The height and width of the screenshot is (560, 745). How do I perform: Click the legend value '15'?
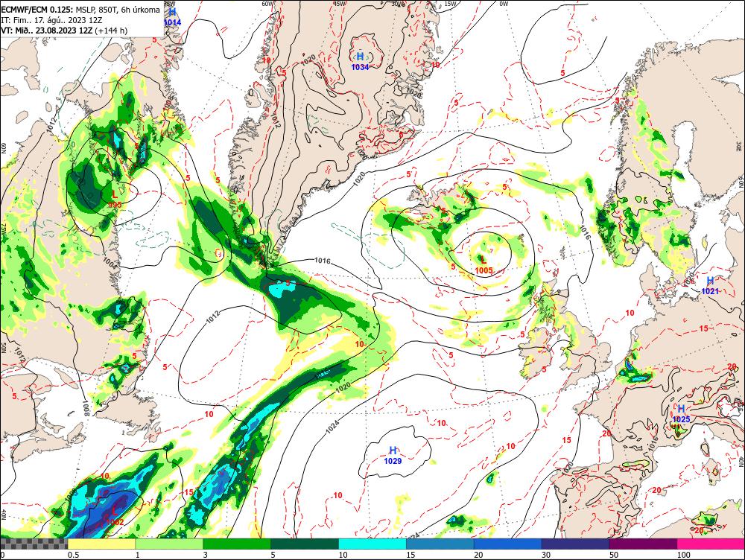410,555
